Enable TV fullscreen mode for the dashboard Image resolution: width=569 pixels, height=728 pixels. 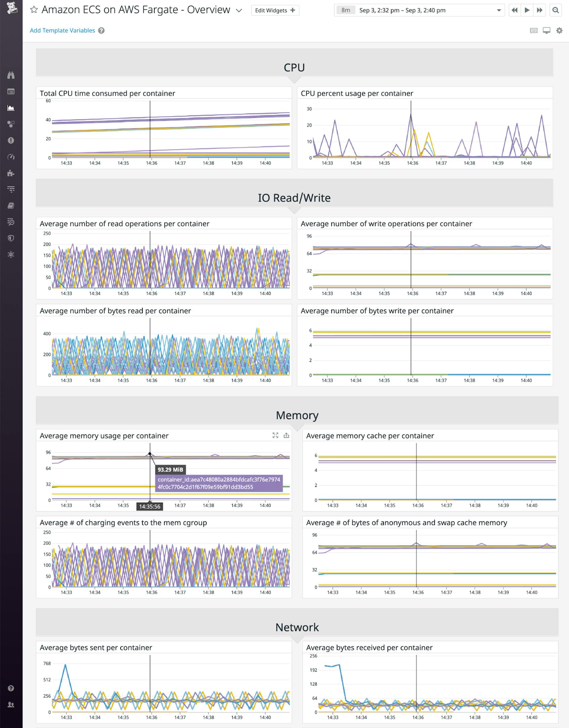(x=546, y=30)
